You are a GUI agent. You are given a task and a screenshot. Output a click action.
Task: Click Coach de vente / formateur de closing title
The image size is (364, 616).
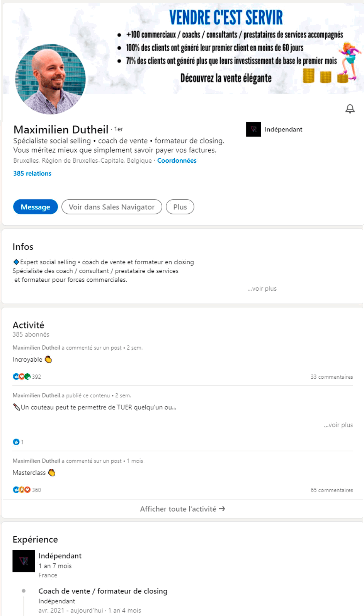pyautogui.click(x=103, y=591)
